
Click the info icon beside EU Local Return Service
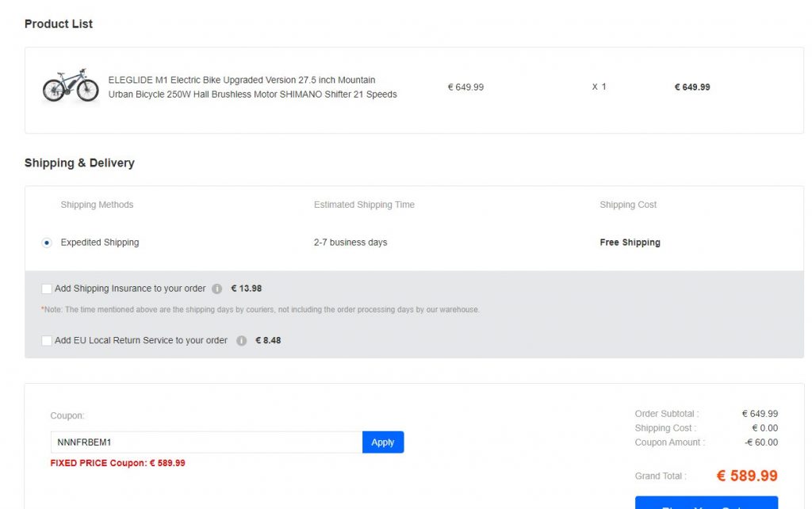pyautogui.click(x=242, y=341)
